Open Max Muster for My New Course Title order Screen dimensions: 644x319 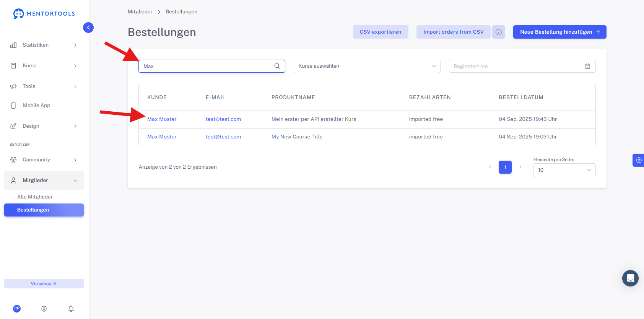click(162, 137)
